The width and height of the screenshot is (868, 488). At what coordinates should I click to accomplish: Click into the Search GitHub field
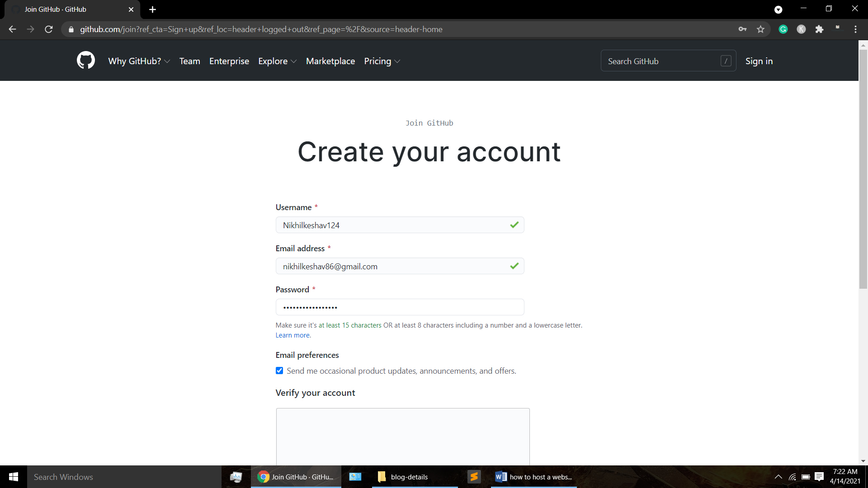[x=668, y=61]
